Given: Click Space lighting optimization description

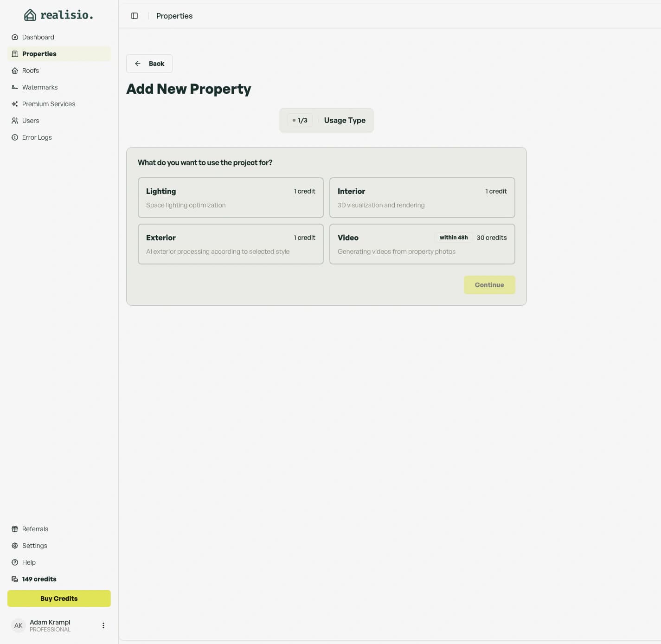Looking at the screenshot, I should [186, 205].
